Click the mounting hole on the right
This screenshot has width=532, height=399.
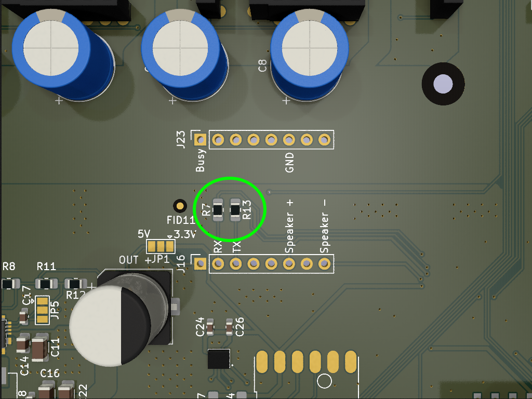[x=443, y=84]
